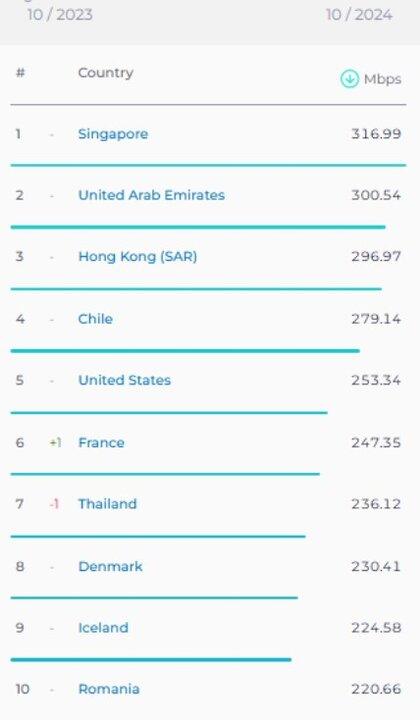This screenshot has width=420, height=720.
Task: Click the United States link
Action: click(x=124, y=380)
